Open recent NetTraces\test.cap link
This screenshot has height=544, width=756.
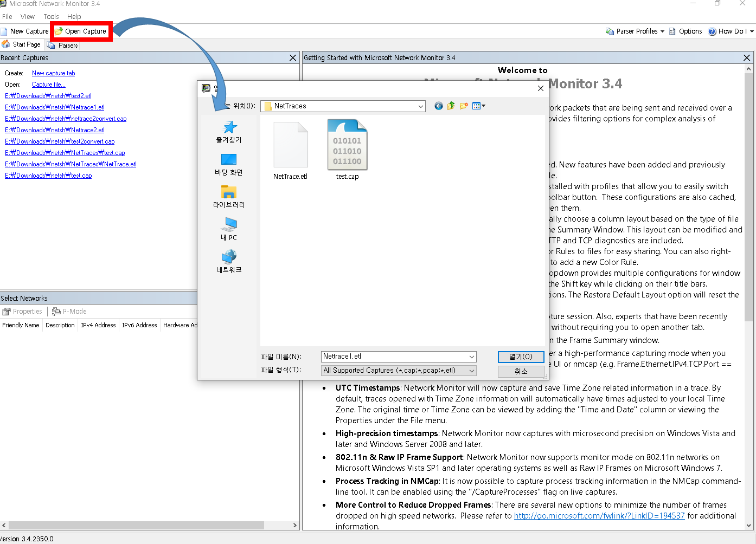65,153
